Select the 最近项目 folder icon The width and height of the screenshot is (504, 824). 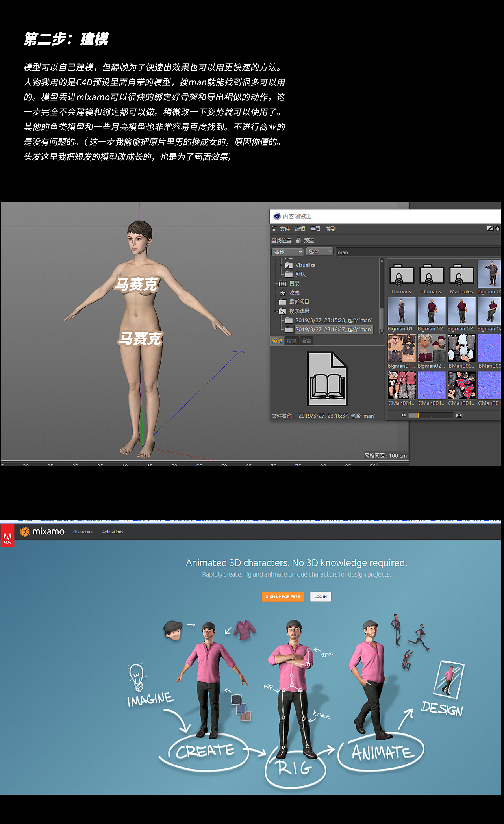tap(283, 302)
